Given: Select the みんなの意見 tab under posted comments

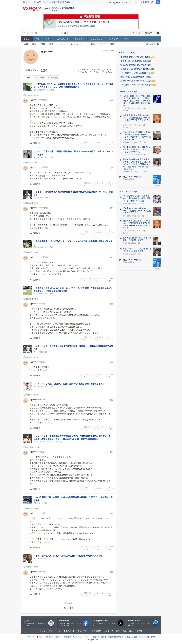Looking at the screenshot, I should (52, 78).
